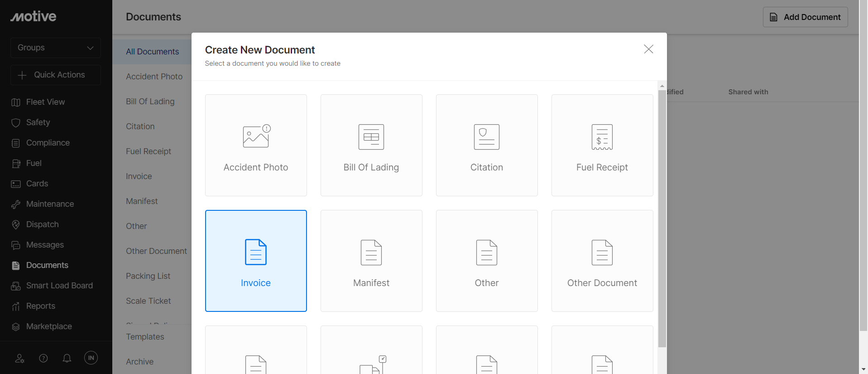Click the IN profile avatar
Viewport: 868px width, 374px height.
[91, 358]
